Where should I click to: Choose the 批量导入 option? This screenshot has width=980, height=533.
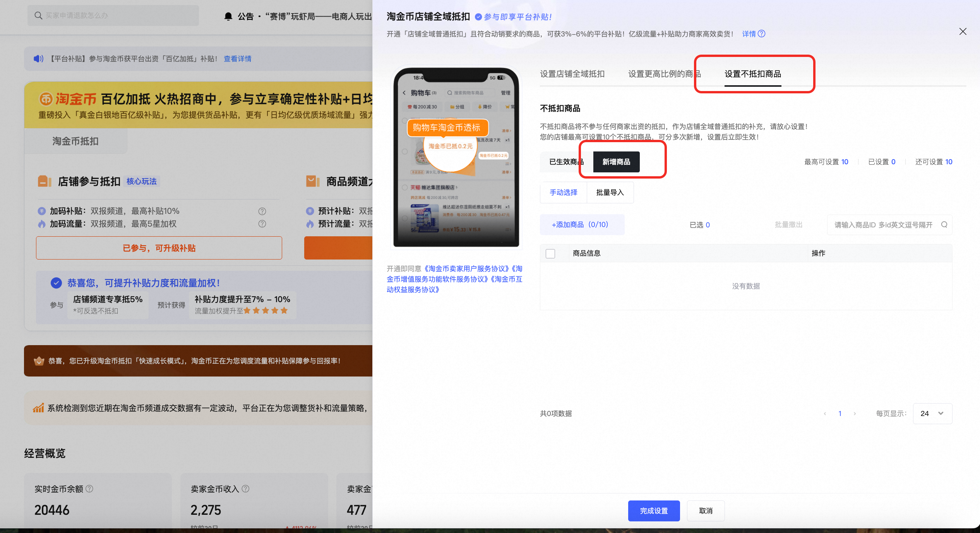pos(610,193)
